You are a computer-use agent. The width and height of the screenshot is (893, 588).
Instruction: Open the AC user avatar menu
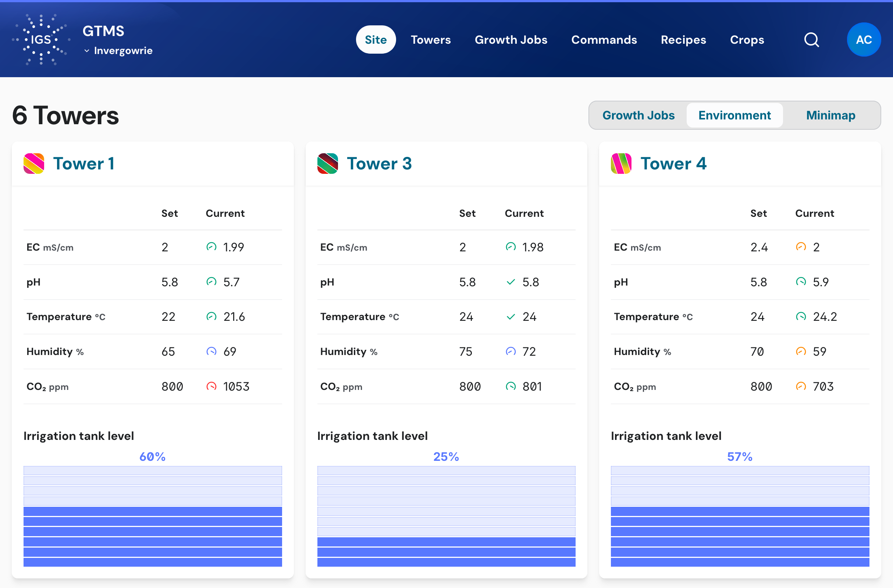tap(864, 40)
